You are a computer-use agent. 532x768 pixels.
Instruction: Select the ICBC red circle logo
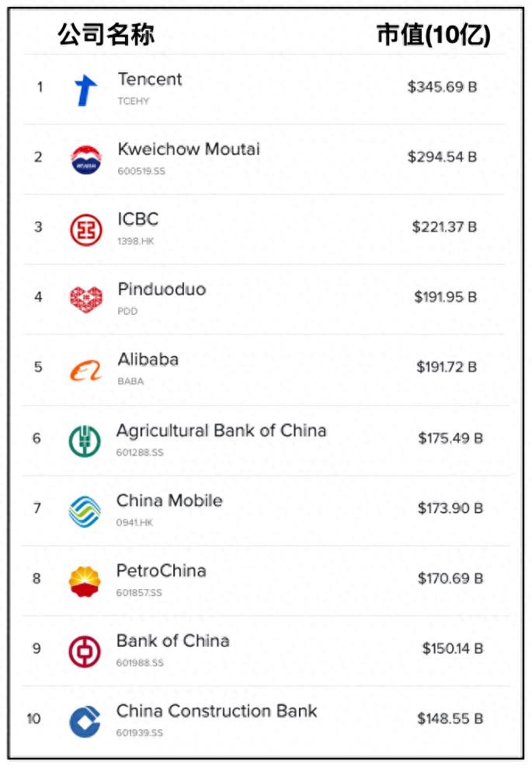pos(85,229)
